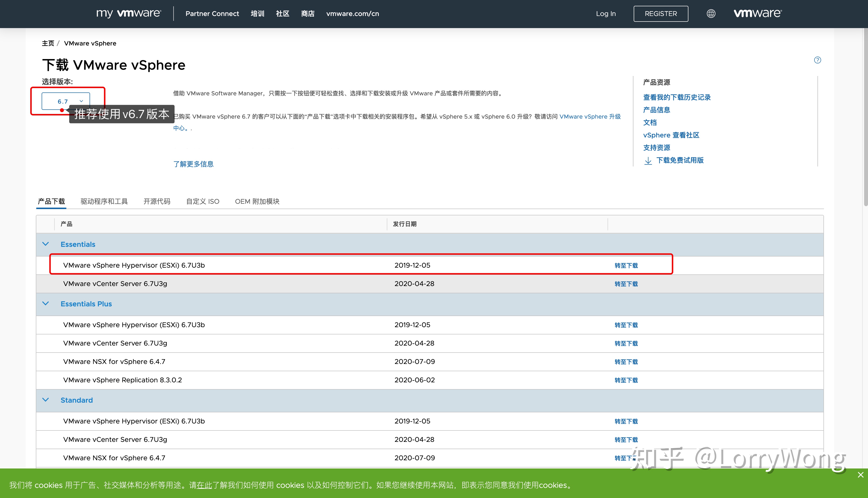Open the 产品信息 resource link
The height and width of the screenshot is (498, 868).
656,110
